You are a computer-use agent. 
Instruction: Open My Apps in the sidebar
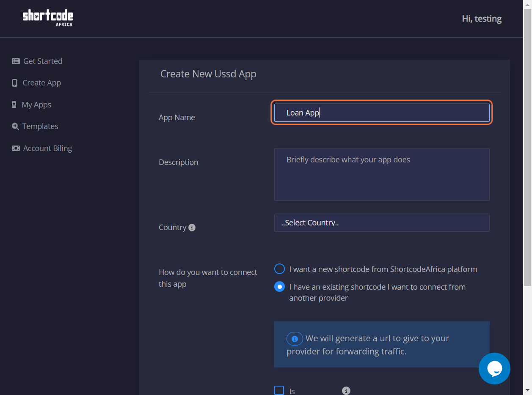pyautogui.click(x=32, y=105)
